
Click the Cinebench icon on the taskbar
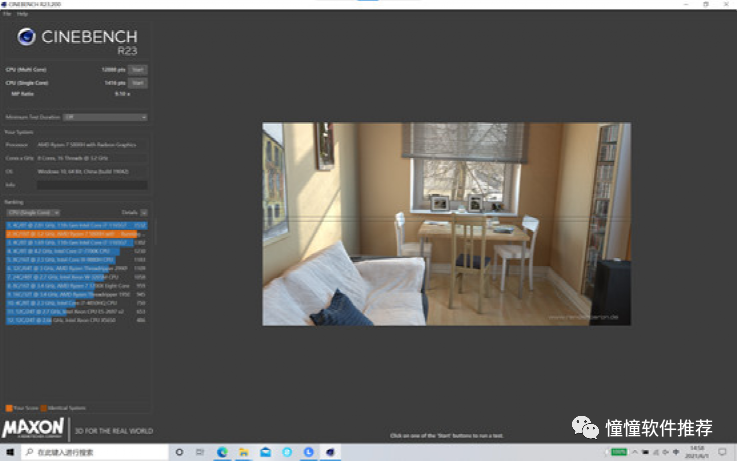pyautogui.click(x=330, y=452)
